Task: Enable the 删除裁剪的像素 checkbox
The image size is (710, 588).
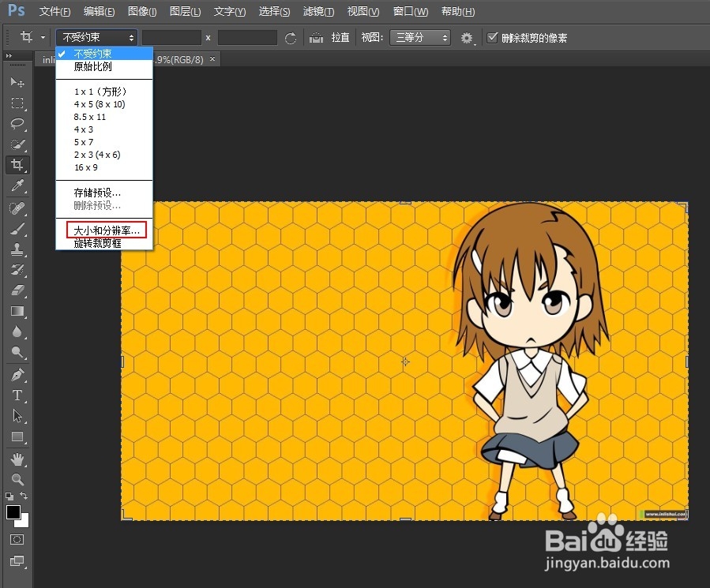Action: point(492,36)
